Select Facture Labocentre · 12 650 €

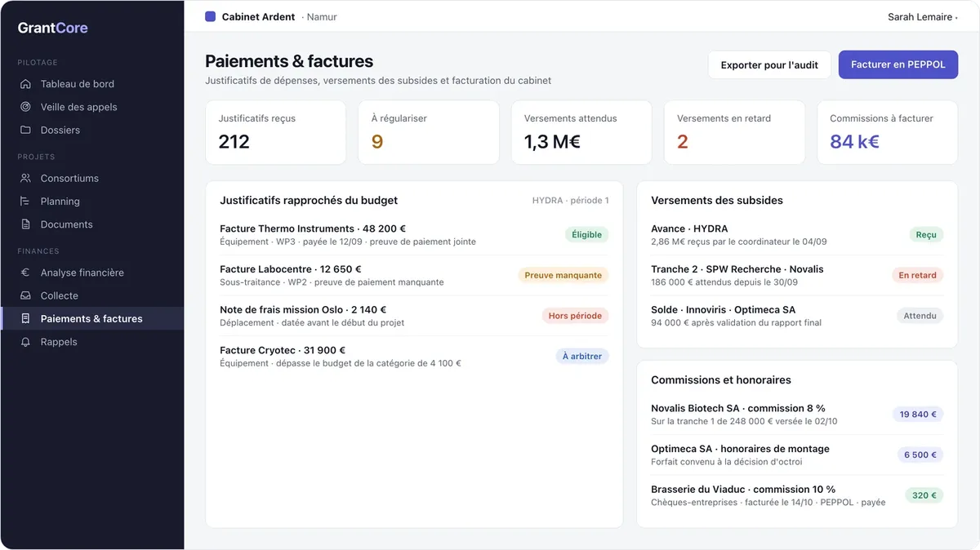click(x=414, y=275)
